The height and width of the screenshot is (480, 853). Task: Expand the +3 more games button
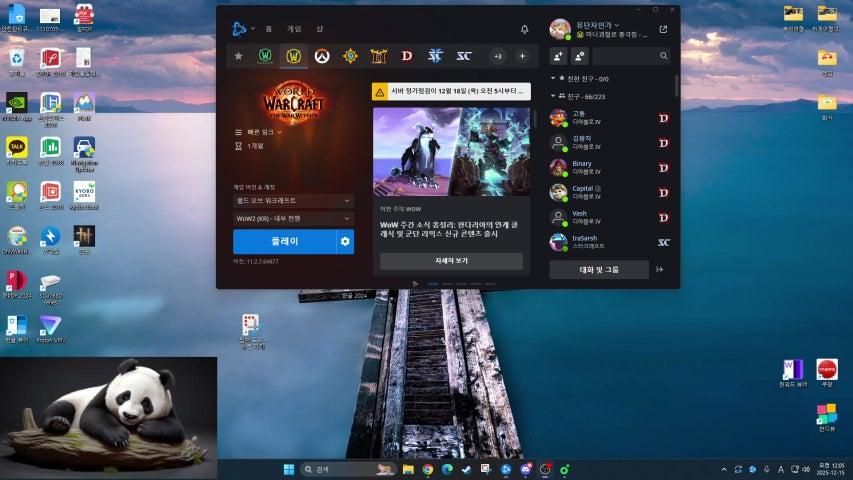tap(498, 56)
